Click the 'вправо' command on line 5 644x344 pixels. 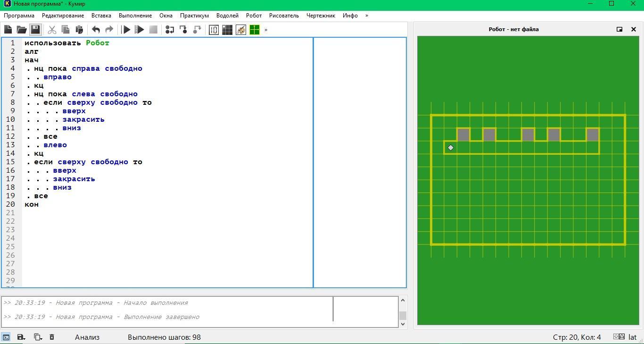[x=58, y=77]
